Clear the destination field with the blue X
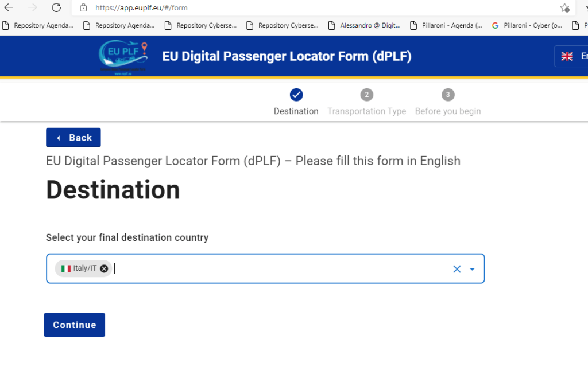This screenshot has height=386, width=588. (x=457, y=268)
